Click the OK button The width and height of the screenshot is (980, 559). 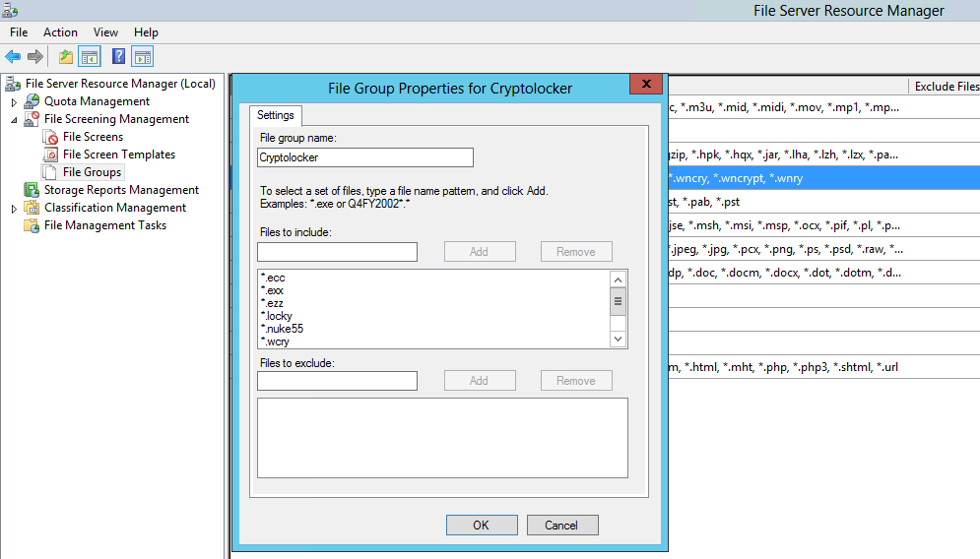point(482,526)
